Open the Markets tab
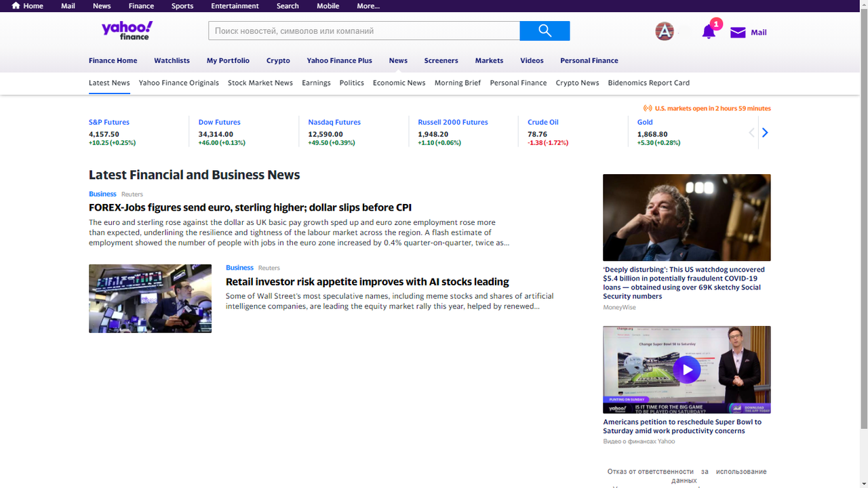 coord(489,60)
